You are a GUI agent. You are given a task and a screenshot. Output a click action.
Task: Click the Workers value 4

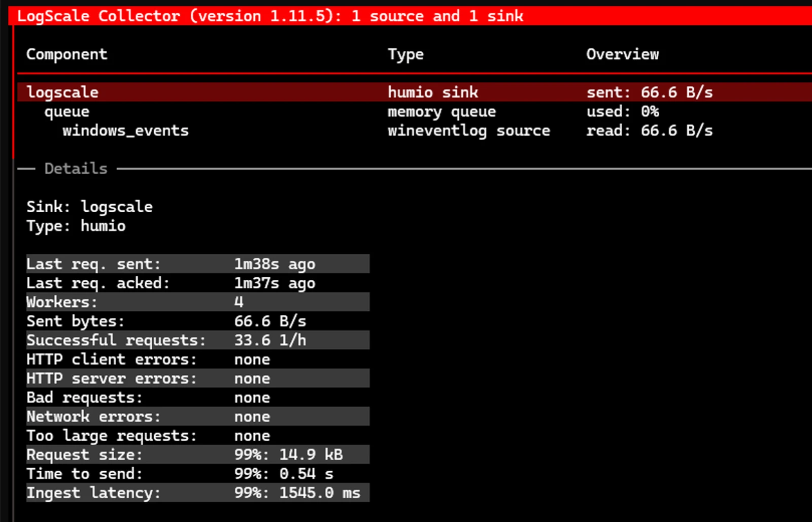(x=239, y=302)
